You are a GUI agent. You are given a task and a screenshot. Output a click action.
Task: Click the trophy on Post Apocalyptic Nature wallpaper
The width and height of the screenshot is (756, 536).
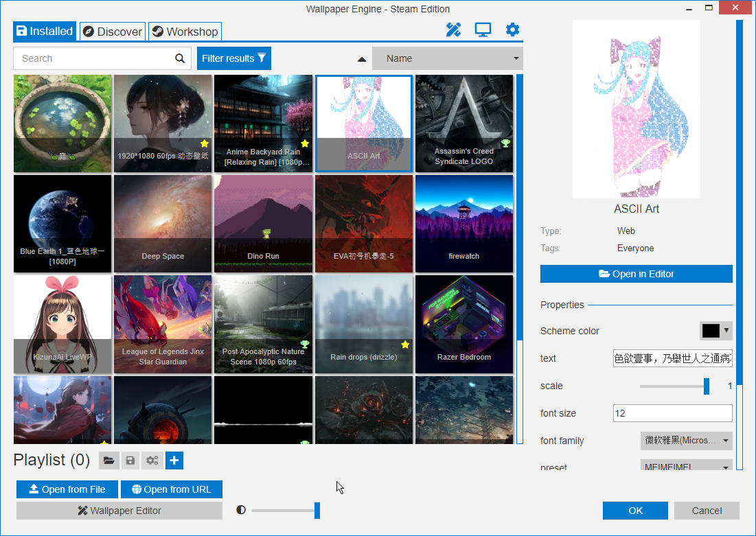click(305, 344)
